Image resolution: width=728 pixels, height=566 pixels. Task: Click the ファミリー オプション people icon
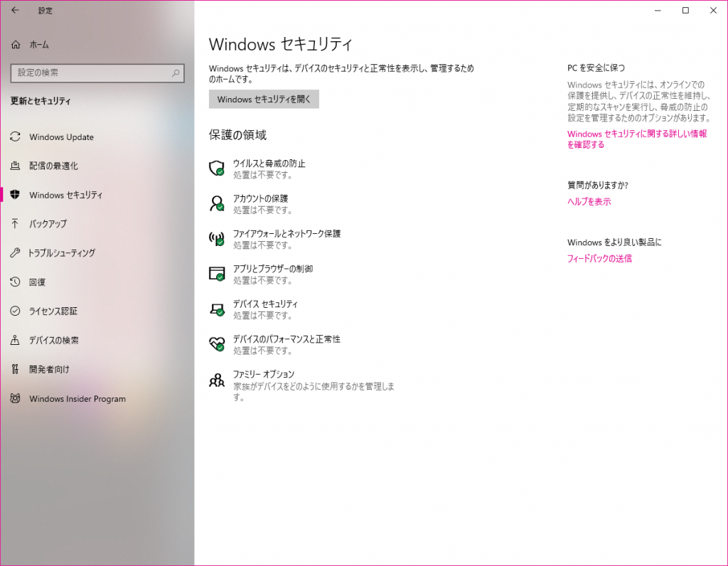216,380
